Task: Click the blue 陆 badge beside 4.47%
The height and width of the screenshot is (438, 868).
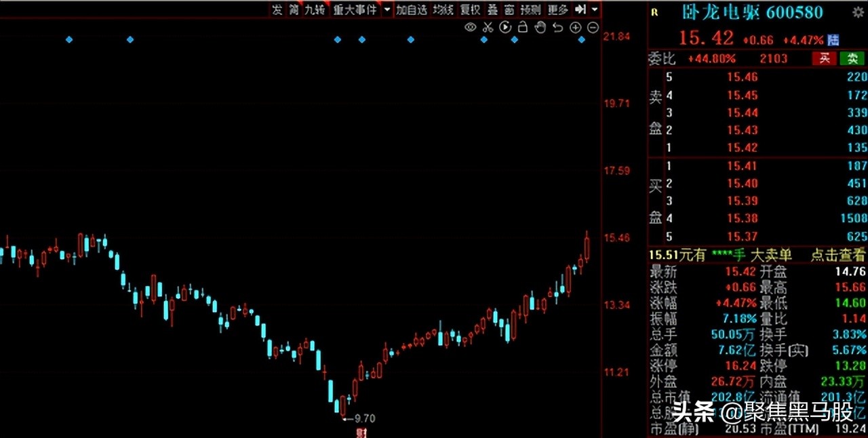Action: click(833, 40)
